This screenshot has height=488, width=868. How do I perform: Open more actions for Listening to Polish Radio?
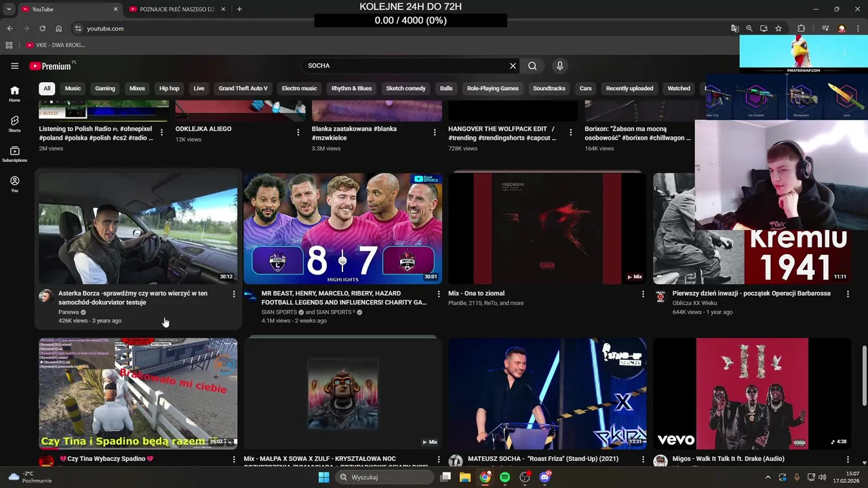161,132
